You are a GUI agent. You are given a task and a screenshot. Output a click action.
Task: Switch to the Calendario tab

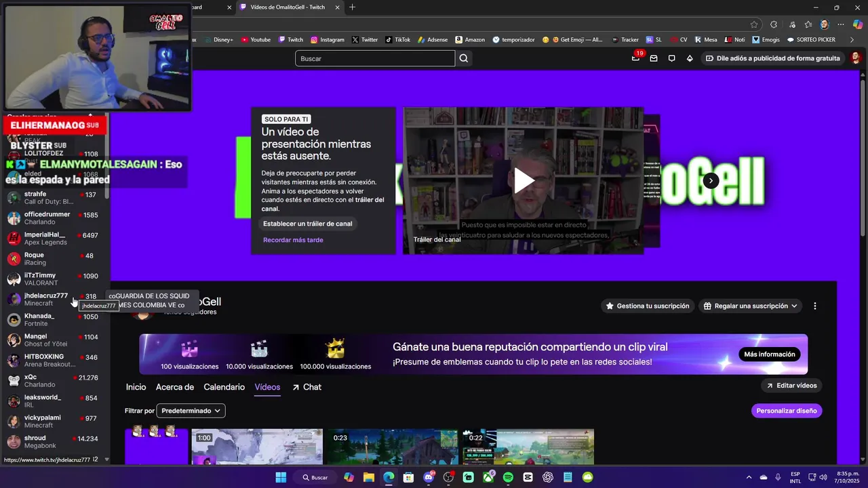(x=224, y=387)
